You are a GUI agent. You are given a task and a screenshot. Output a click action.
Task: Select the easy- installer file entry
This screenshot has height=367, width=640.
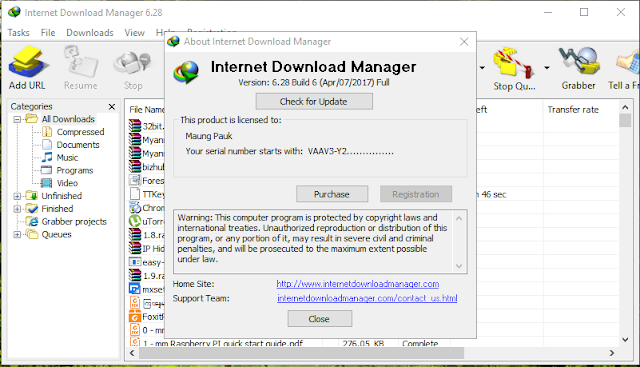147,262
